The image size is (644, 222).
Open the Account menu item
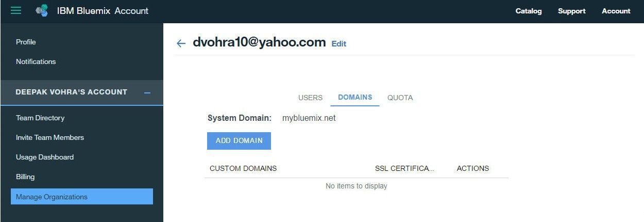pos(616,11)
